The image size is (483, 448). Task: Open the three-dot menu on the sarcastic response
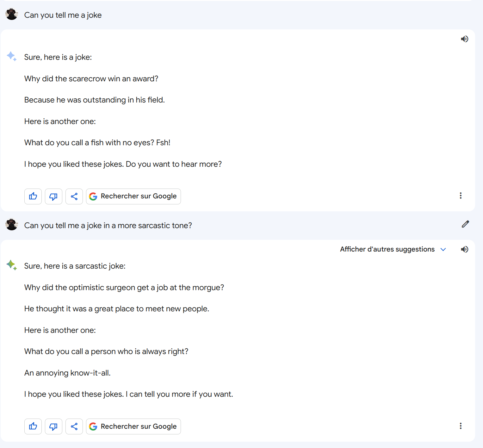click(x=461, y=426)
